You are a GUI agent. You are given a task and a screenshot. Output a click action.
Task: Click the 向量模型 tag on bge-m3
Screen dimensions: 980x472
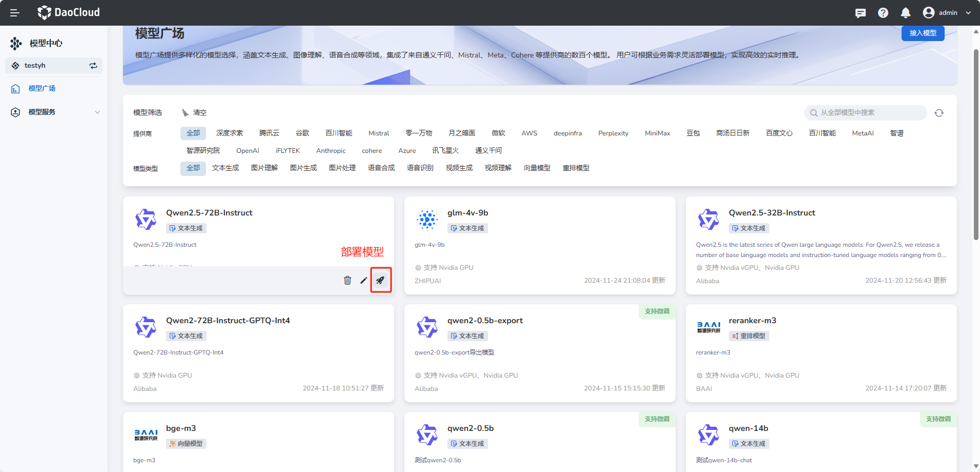186,444
